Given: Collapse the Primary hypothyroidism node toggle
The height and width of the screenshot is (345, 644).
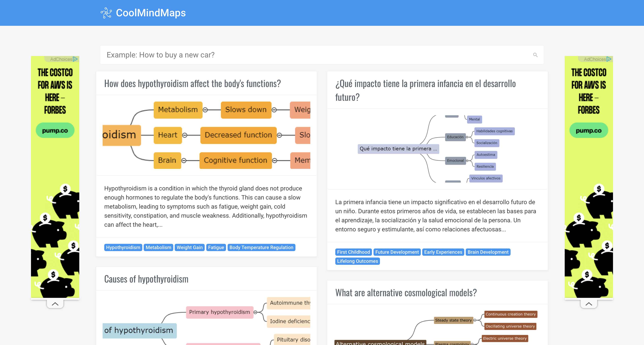Looking at the screenshot, I should click(256, 312).
